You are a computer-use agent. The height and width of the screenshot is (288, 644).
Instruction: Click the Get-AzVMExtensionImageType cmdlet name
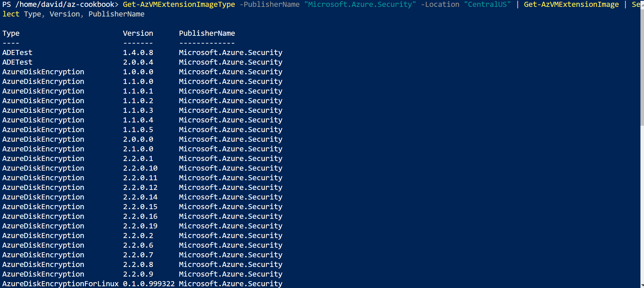(178, 4)
